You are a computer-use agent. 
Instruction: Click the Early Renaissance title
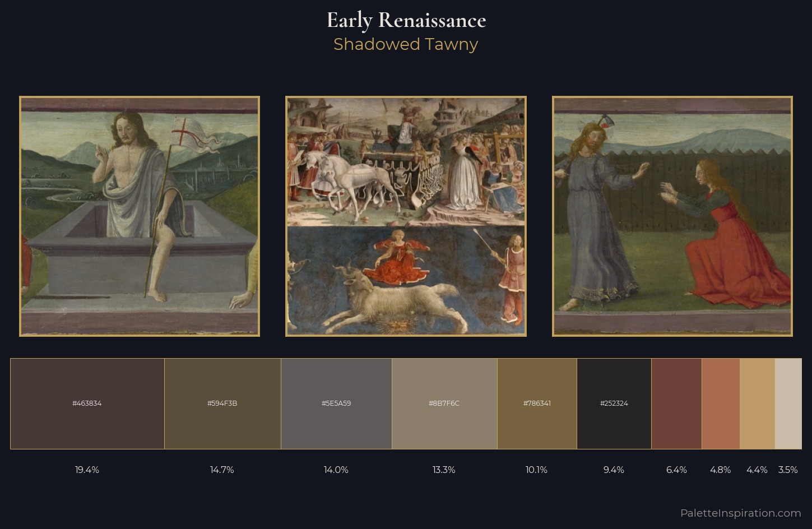click(406, 20)
